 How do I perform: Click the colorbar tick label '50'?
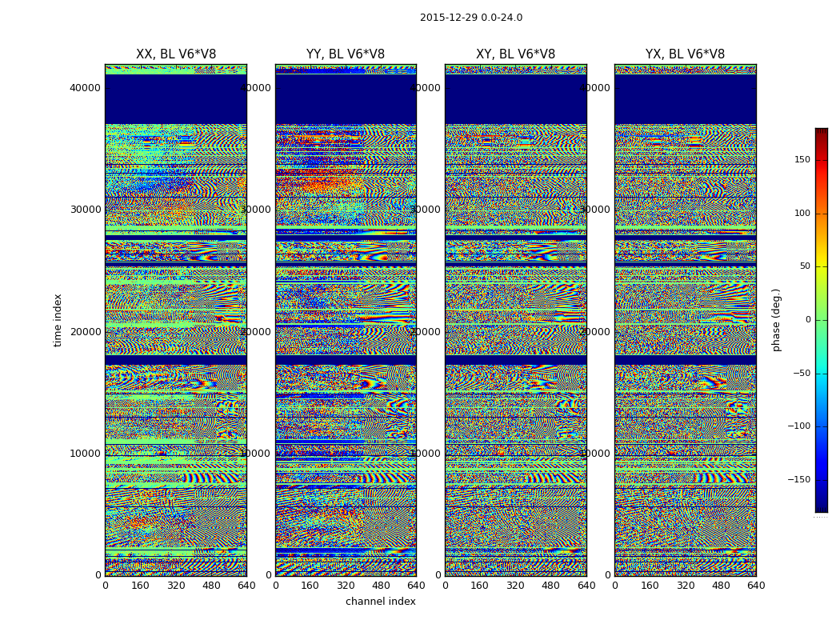pyautogui.click(x=805, y=266)
